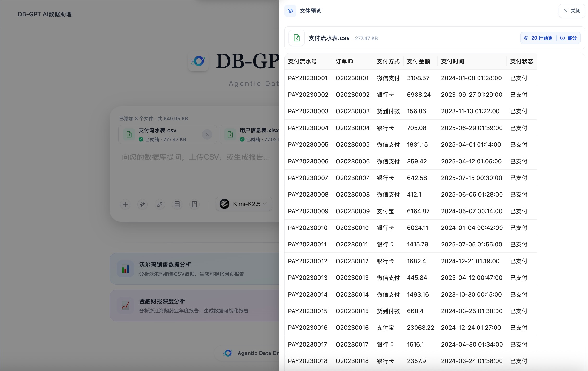Click the Agentic Data footer logo icon

[x=227, y=353]
